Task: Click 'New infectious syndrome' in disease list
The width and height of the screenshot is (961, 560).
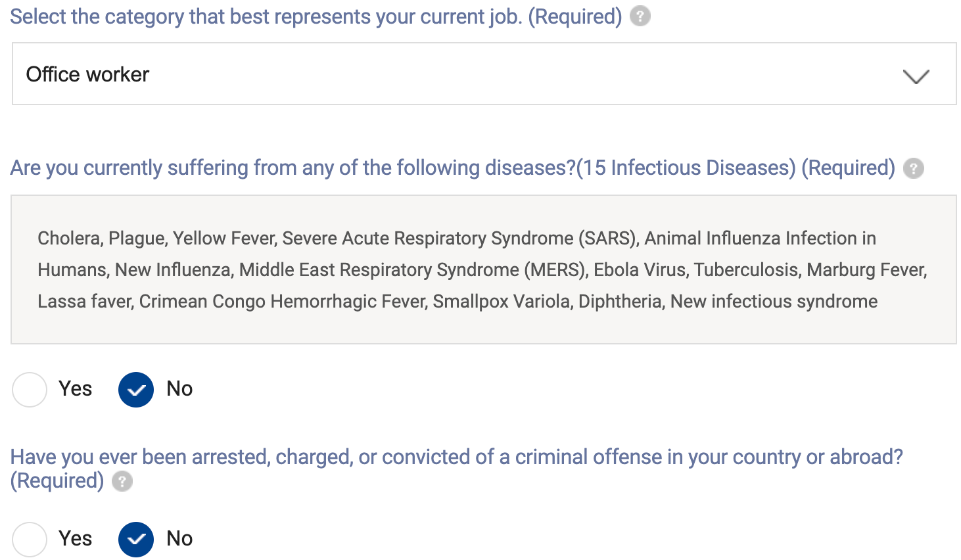Action: tap(774, 302)
